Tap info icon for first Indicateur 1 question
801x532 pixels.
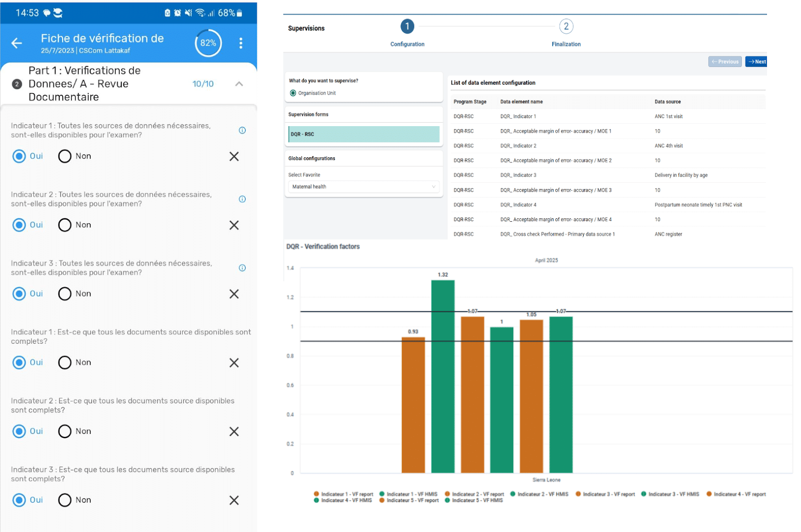click(242, 131)
